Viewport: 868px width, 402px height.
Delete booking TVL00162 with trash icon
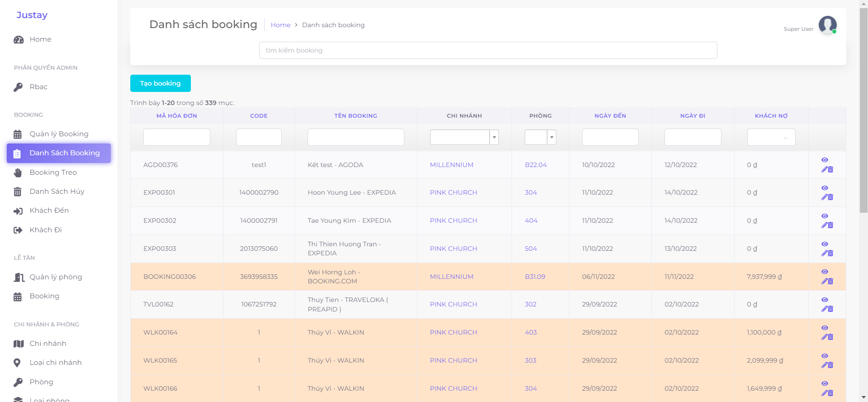[830, 309]
